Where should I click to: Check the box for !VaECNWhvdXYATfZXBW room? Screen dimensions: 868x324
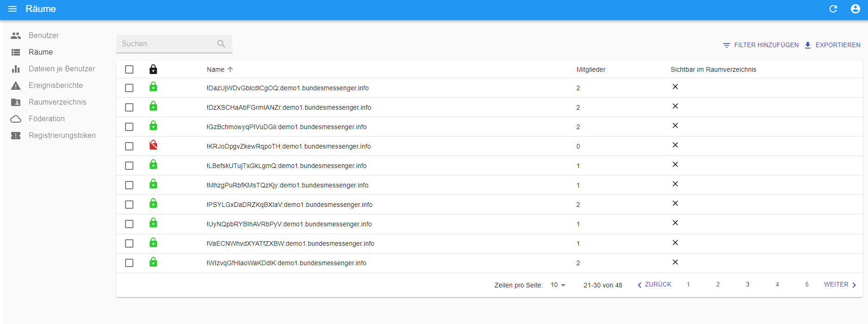point(129,243)
